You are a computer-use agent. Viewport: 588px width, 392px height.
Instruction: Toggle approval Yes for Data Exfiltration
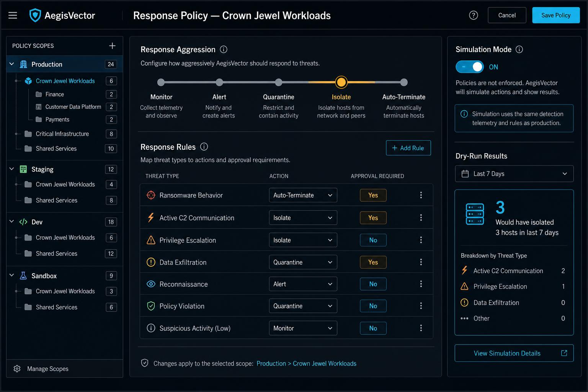(x=373, y=262)
